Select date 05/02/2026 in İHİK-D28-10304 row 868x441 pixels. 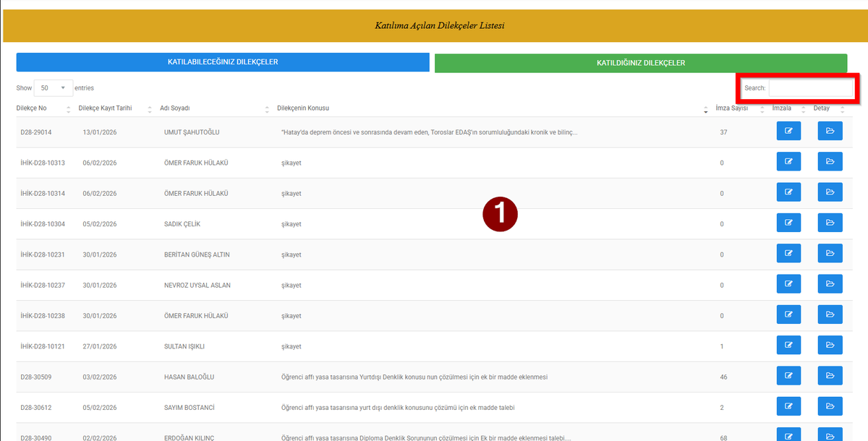coord(100,224)
